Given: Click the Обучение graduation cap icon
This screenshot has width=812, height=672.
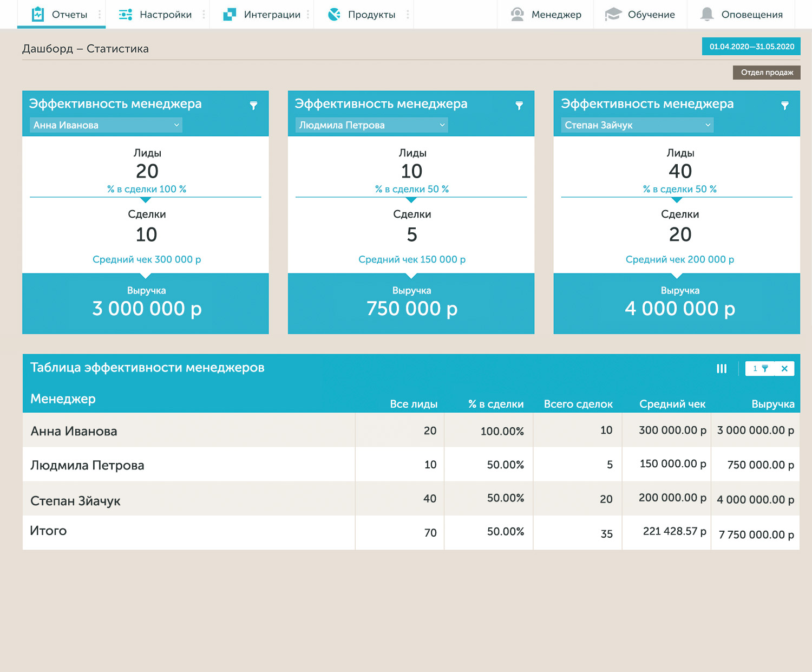Looking at the screenshot, I should coord(613,15).
